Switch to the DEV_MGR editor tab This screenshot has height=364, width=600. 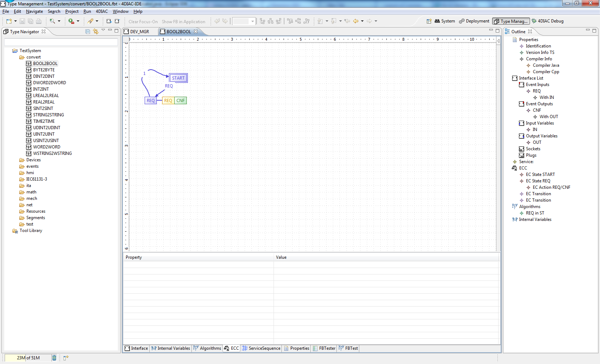point(136,31)
